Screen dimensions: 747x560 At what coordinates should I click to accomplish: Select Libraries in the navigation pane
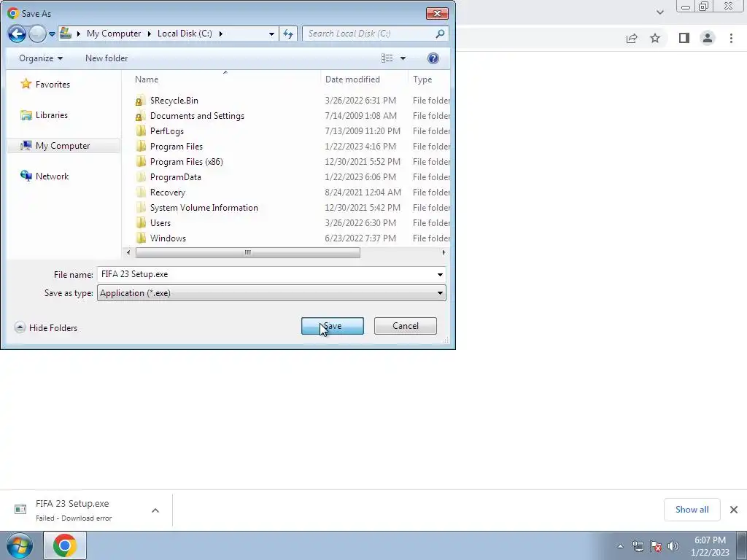click(x=52, y=115)
